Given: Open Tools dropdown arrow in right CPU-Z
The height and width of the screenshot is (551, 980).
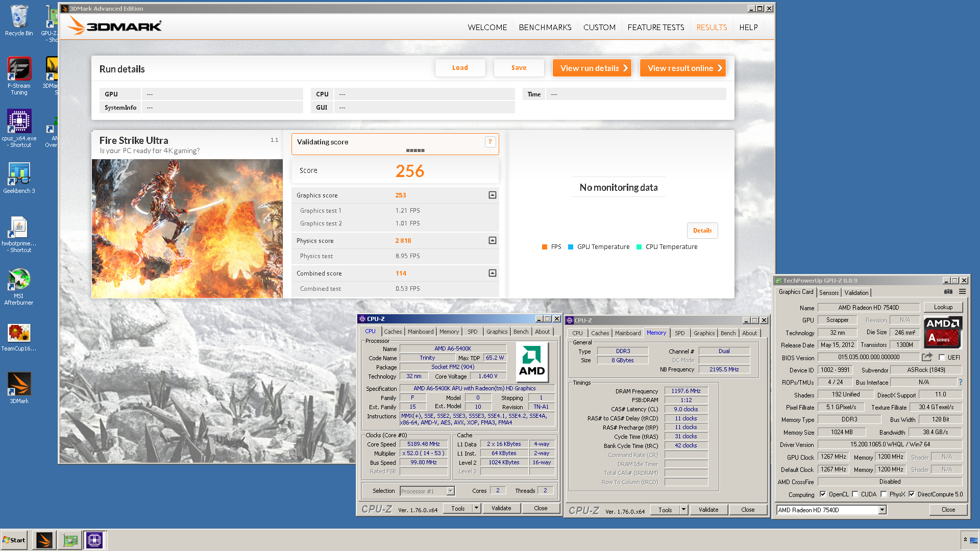Looking at the screenshot, I should point(683,510).
